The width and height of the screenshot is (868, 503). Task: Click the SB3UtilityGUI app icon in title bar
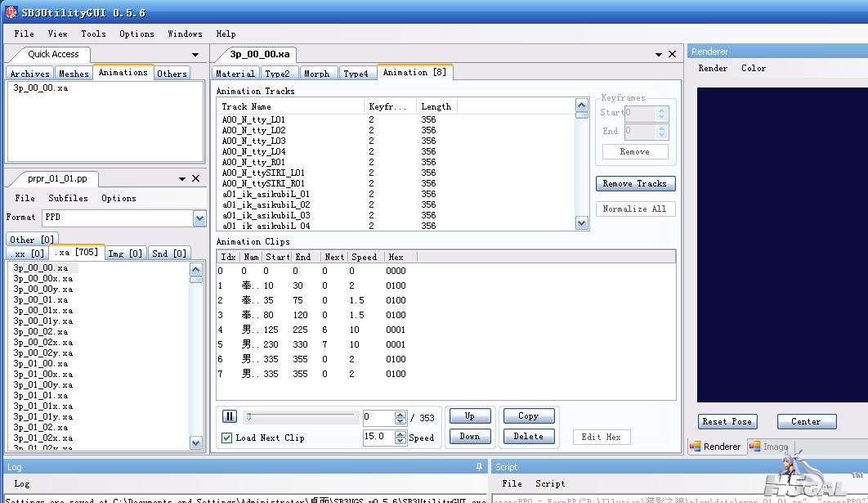point(11,11)
